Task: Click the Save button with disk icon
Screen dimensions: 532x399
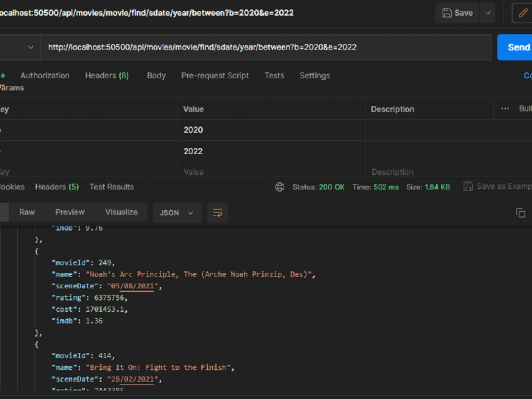Action: (457, 13)
